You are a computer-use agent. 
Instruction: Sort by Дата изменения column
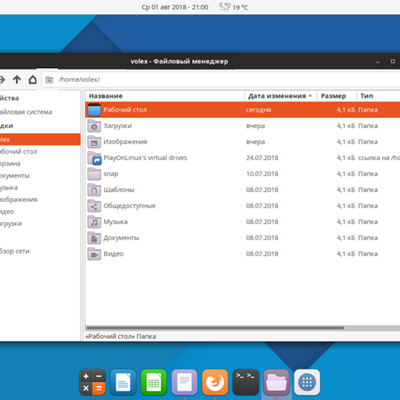281,96
